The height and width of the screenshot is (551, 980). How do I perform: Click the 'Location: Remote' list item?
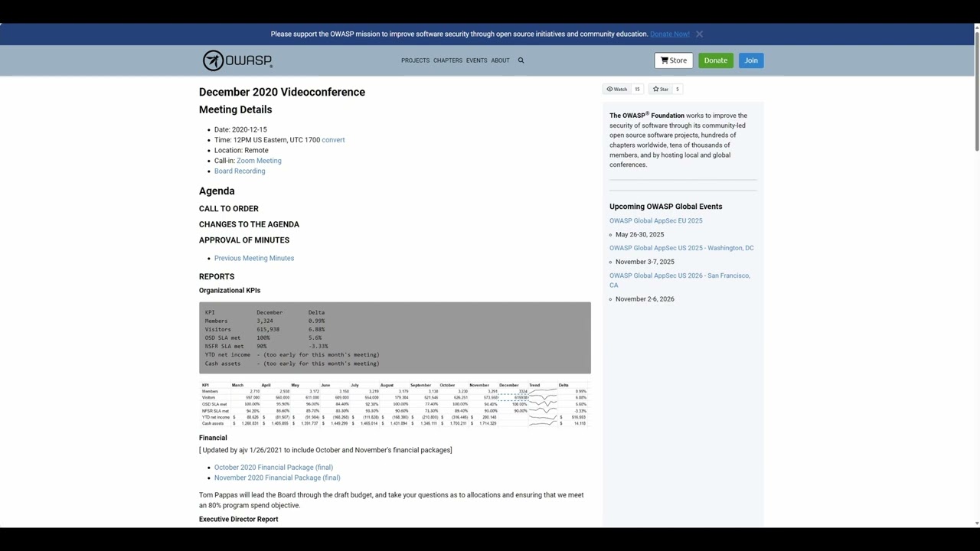tap(241, 151)
